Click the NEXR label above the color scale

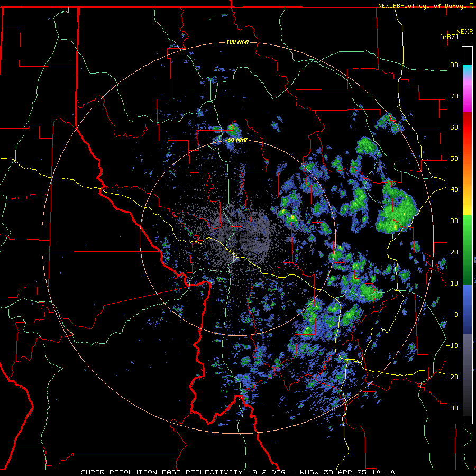[464, 32]
